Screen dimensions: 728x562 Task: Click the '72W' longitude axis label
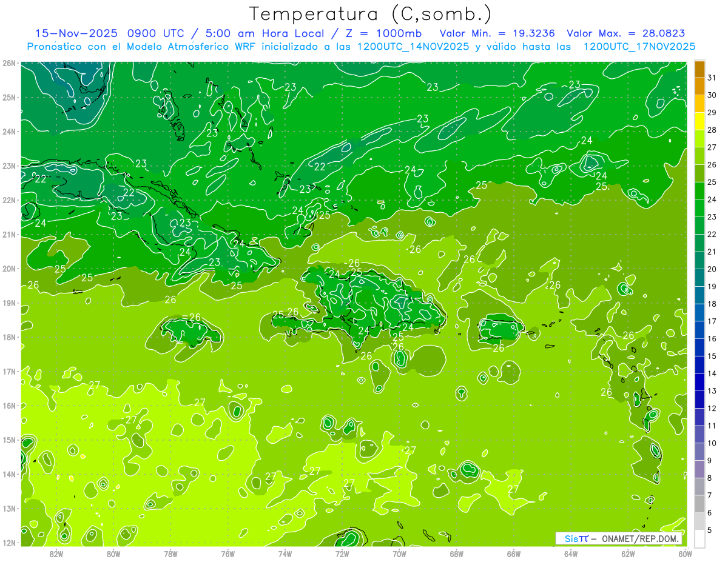(342, 554)
